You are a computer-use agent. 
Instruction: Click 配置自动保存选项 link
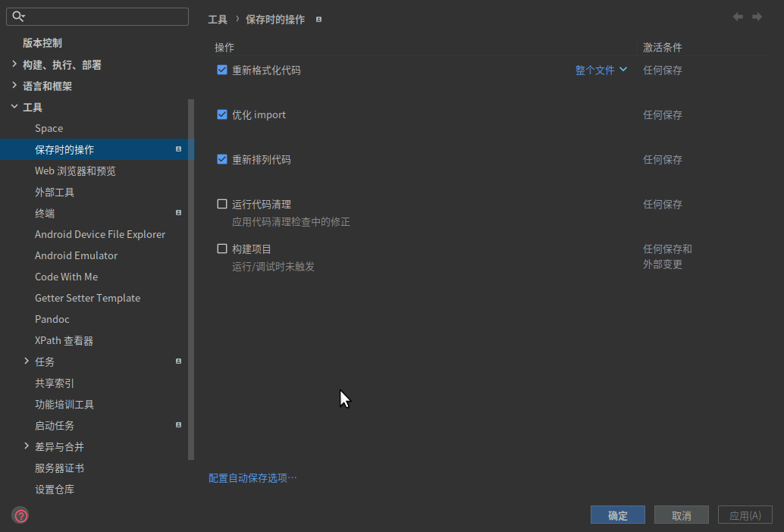pos(252,478)
